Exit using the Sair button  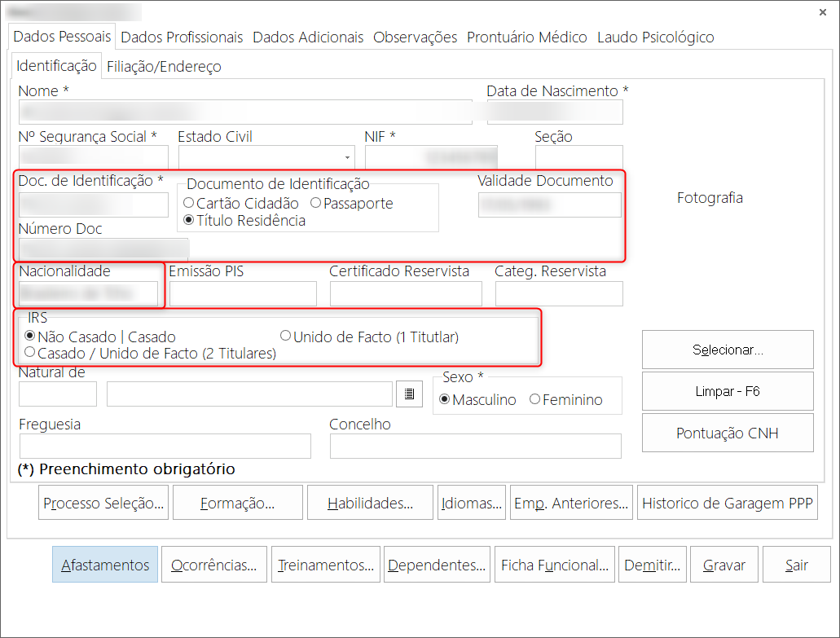797,565
